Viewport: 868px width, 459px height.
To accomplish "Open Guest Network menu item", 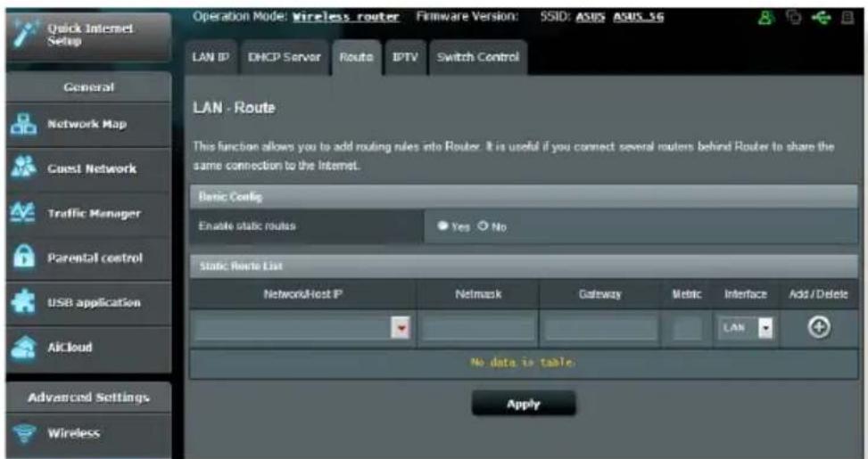I will coord(88,169).
